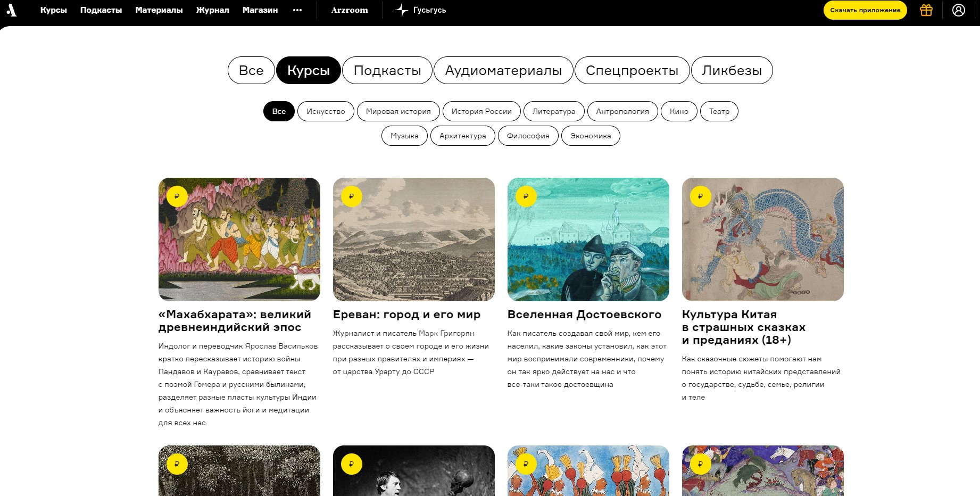Select the Спецпроекты filter tab
Image resolution: width=980 pixels, height=496 pixels.
pos(632,70)
